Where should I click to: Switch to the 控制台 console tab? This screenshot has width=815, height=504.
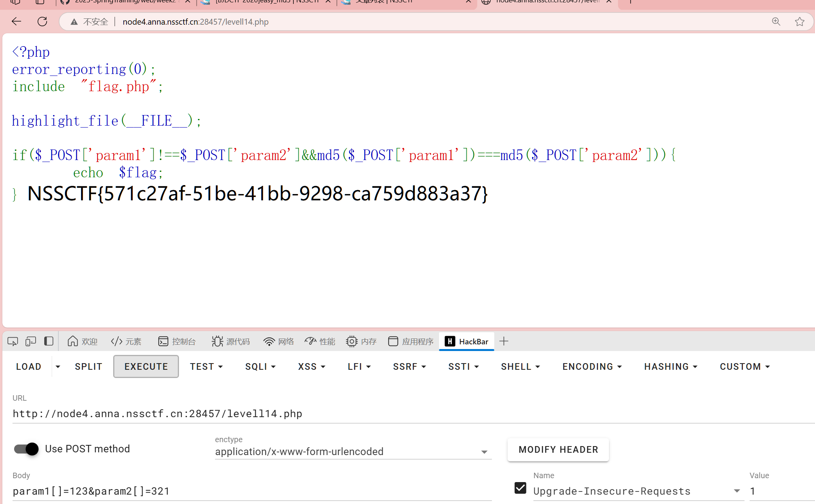pyautogui.click(x=177, y=342)
